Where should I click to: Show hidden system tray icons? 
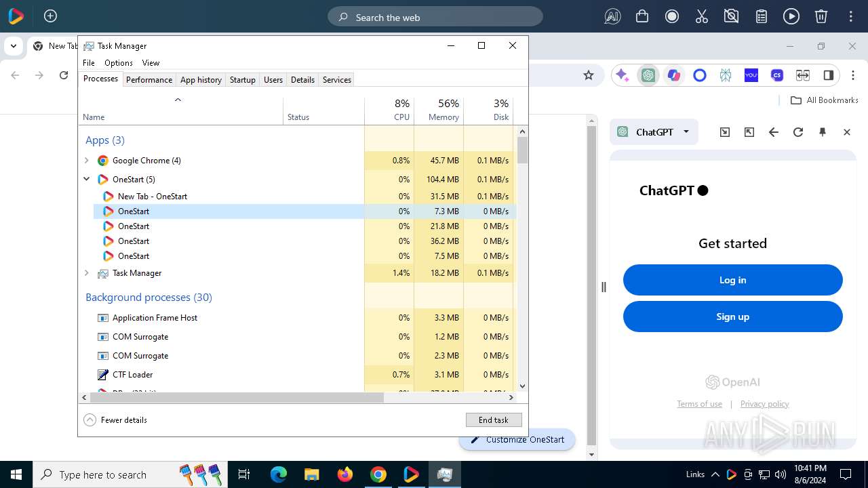click(715, 474)
